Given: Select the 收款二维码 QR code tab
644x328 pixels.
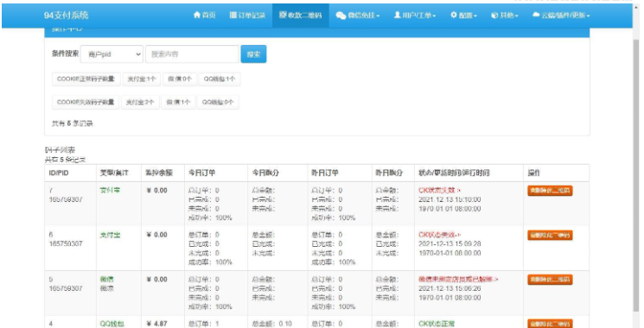Looking at the screenshot, I should click(300, 16).
